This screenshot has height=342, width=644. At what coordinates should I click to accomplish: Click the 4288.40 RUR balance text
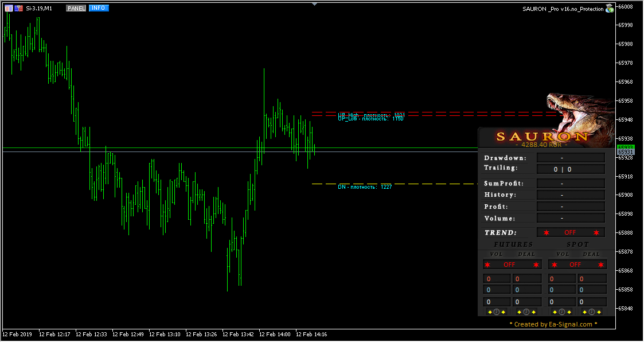pyautogui.click(x=541, y=145)
